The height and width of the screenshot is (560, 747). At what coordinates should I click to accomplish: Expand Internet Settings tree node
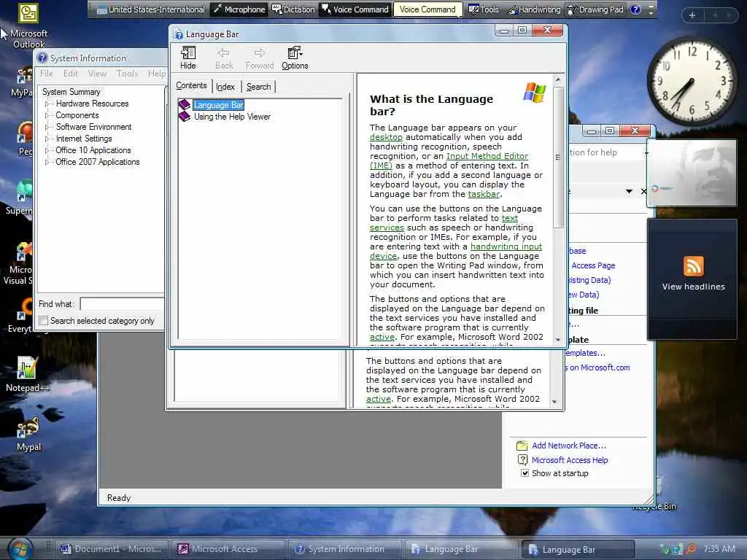[47, 139]
